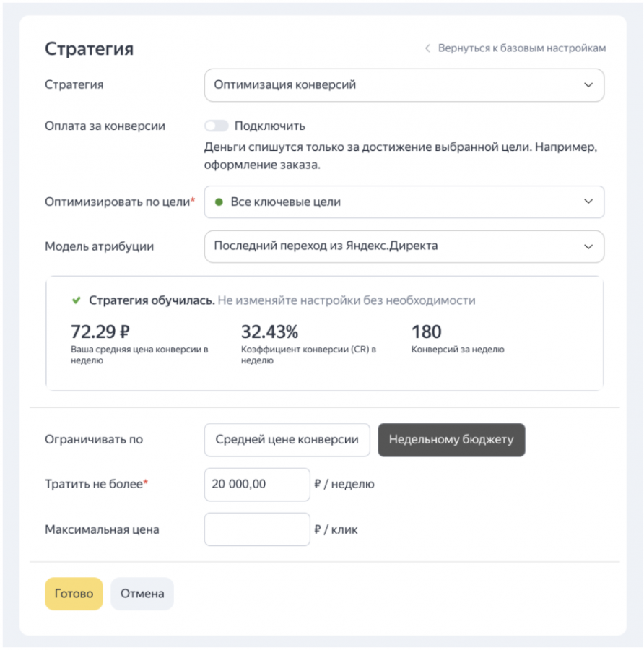Click Вернуться к базовым настройкам link

pos(522,48)
